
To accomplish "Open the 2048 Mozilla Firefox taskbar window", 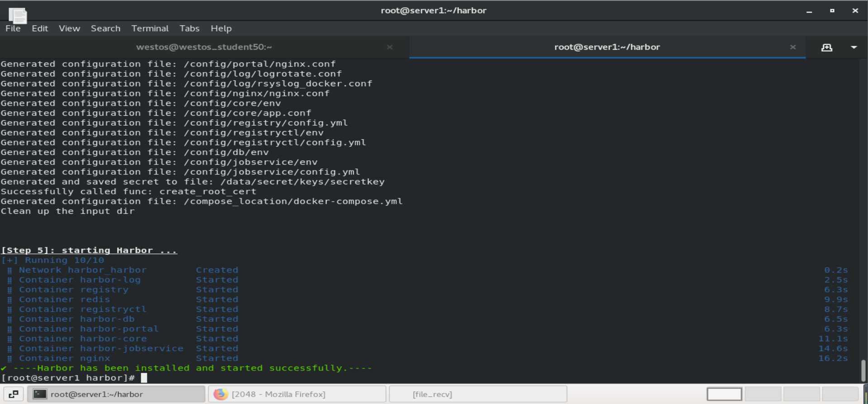I will pos(297,394).
